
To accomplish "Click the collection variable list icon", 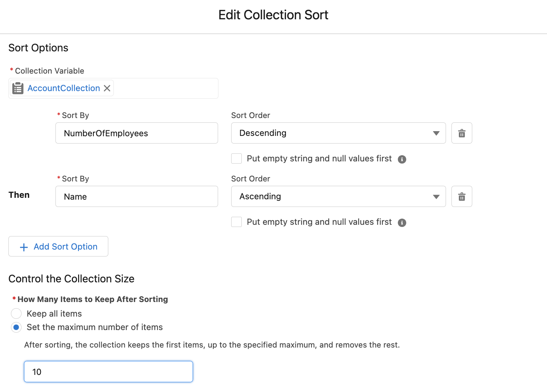I will tap(18, 88).
